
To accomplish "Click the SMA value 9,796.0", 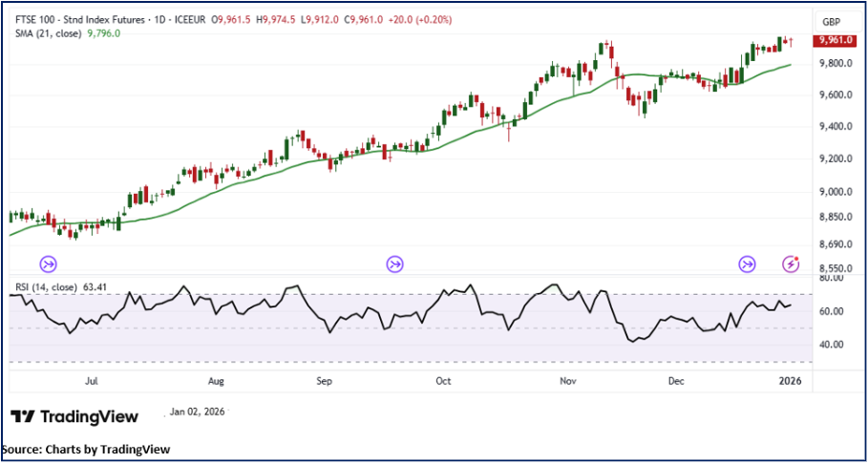I will pos(101,33).
